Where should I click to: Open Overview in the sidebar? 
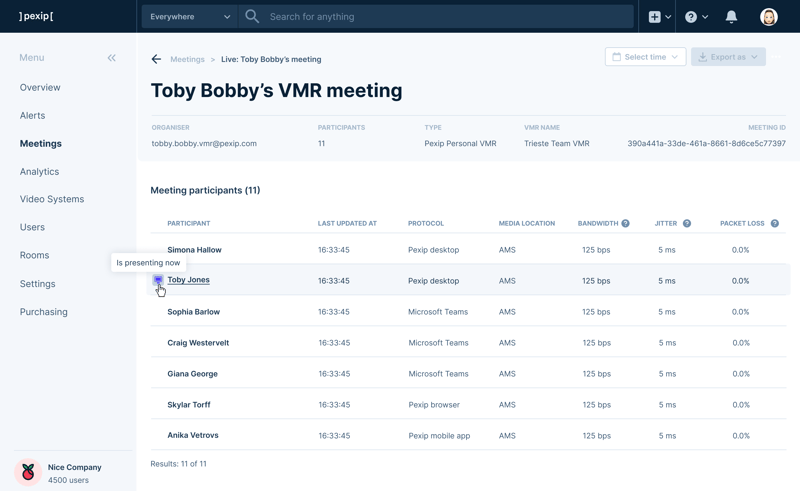coord(40,87)
